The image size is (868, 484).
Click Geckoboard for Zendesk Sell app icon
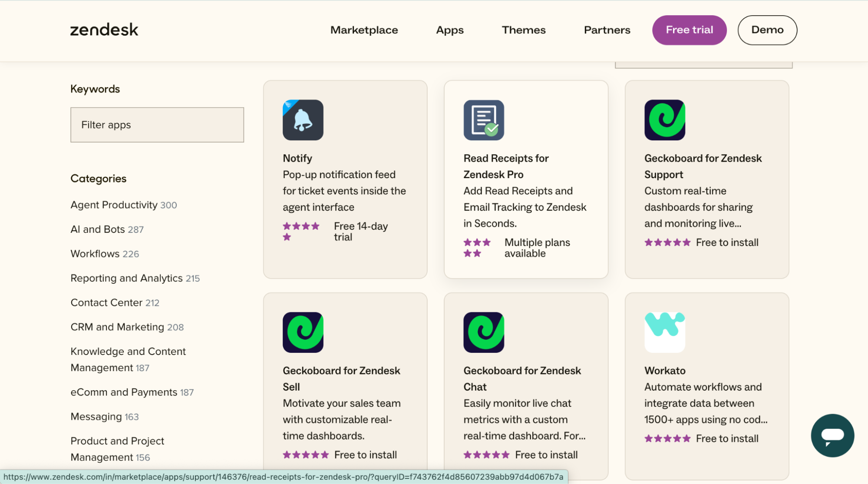point(303,332)
